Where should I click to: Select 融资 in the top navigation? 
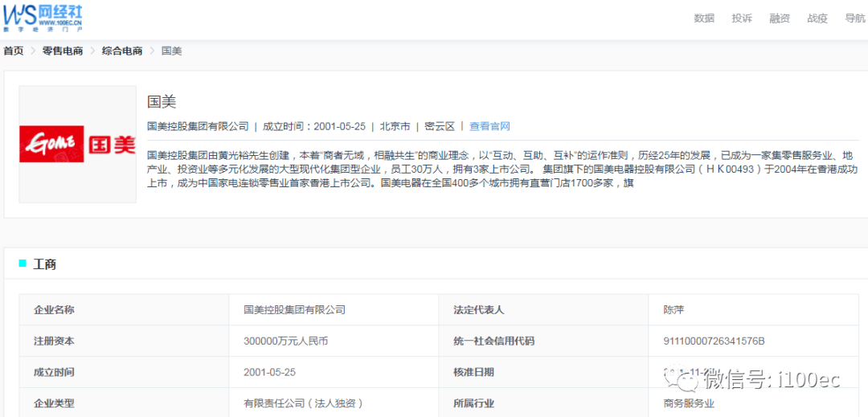780,18
